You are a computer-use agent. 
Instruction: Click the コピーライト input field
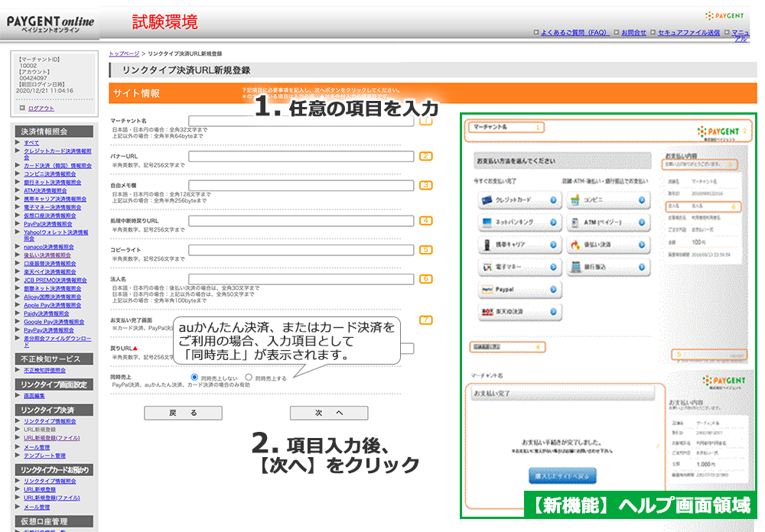tap(301, 250)
